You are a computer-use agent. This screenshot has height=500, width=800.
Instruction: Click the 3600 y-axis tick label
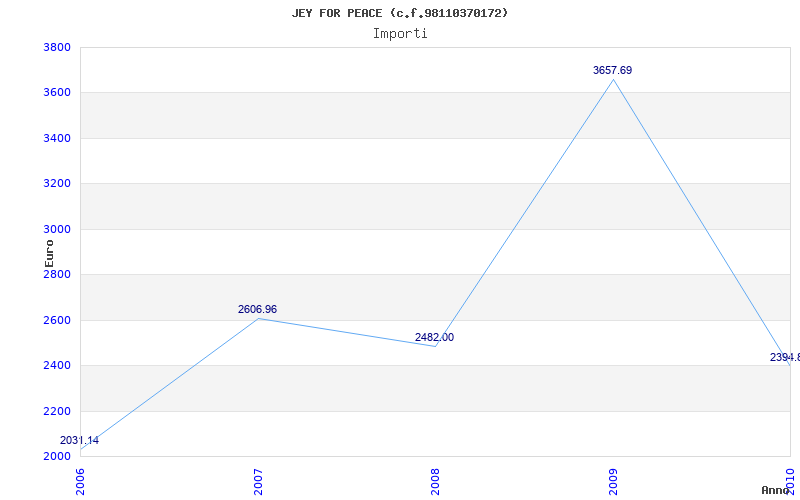[x=57, y=93]
